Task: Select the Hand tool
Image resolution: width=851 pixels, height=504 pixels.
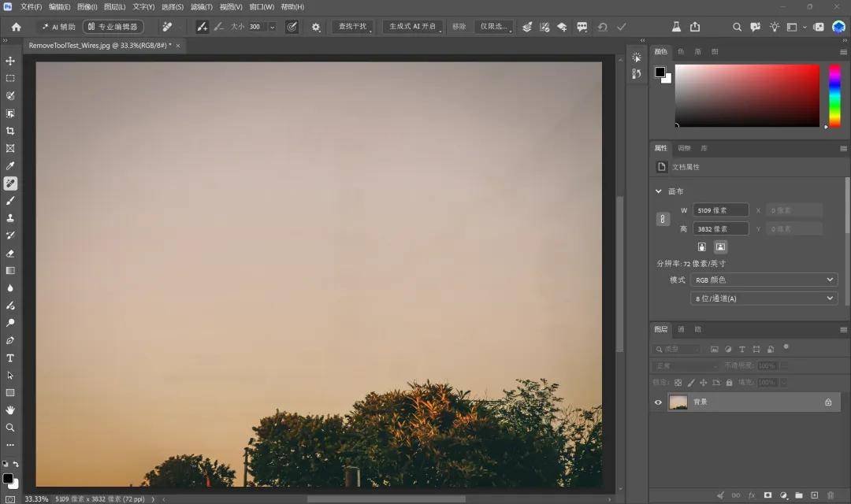Action: coord(10,410)
